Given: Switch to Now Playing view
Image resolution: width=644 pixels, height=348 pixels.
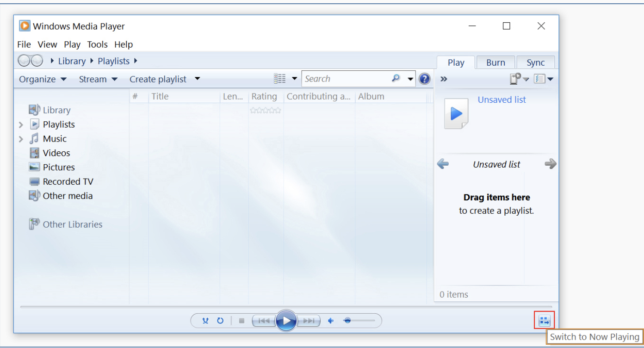Looking at the screenshot, I should [x=544, y=320].
